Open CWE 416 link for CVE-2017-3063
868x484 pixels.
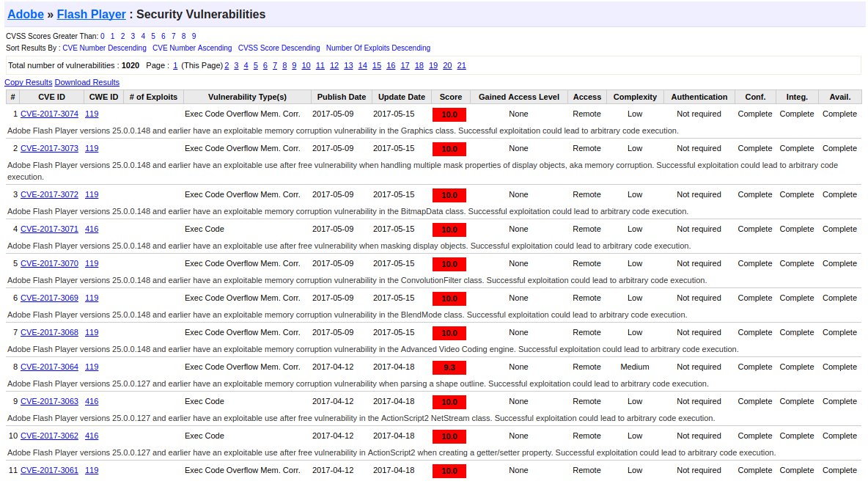click(x=92, y=401)
